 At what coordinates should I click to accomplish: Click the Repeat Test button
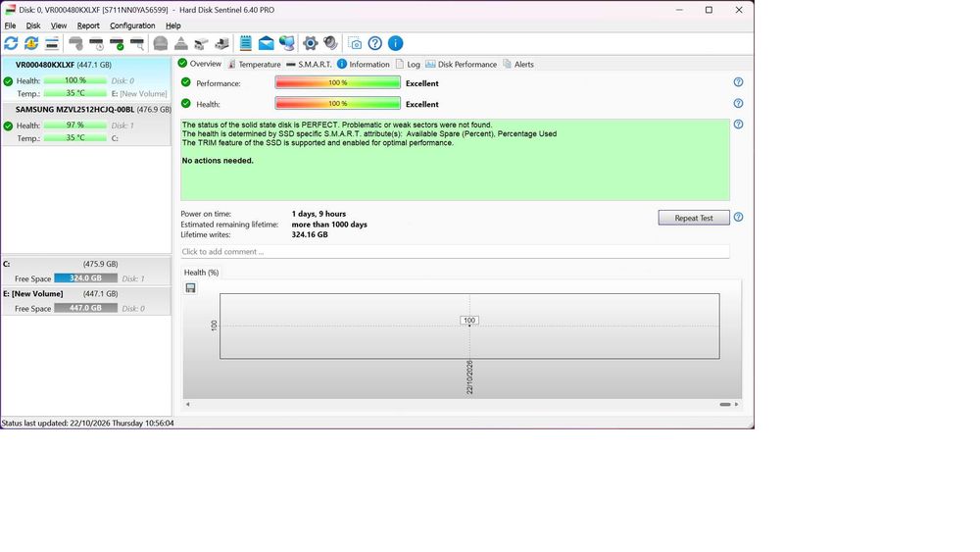[x=694, y=218]
